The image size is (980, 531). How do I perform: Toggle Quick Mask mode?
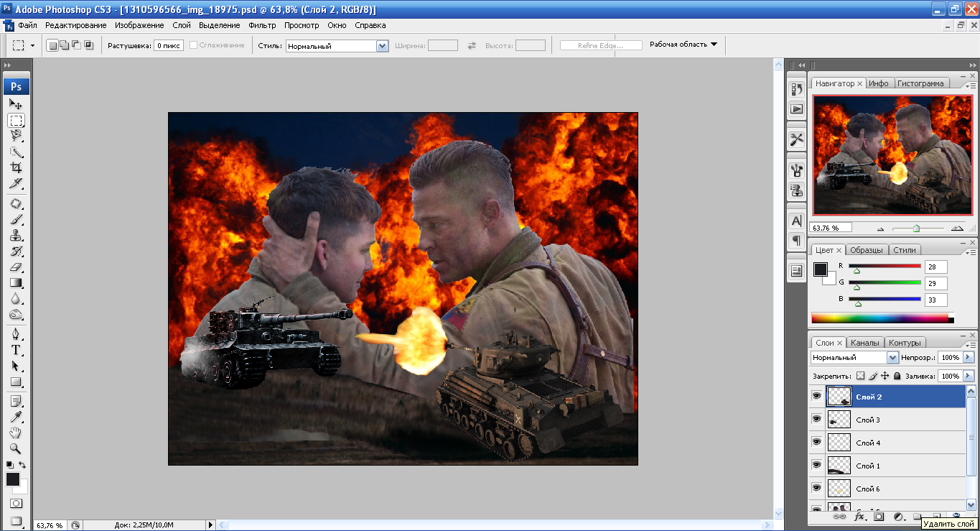pyautogui.click(x=16, y=504)
